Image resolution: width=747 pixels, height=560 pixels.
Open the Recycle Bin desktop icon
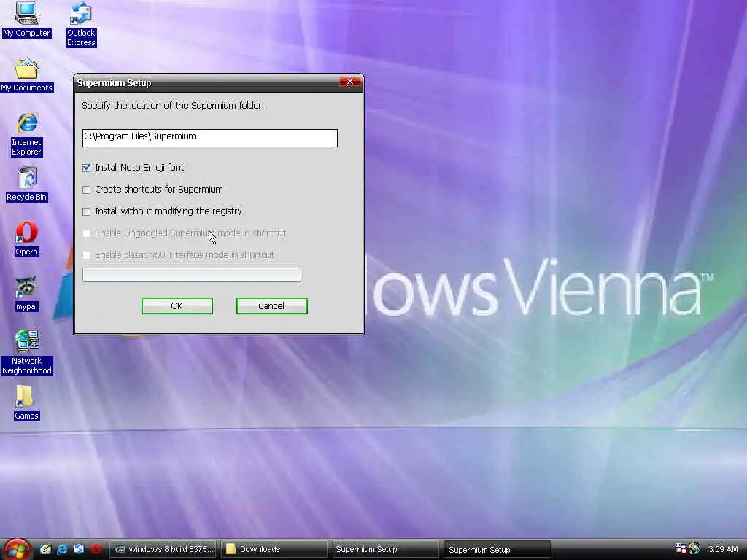[27, 184]
